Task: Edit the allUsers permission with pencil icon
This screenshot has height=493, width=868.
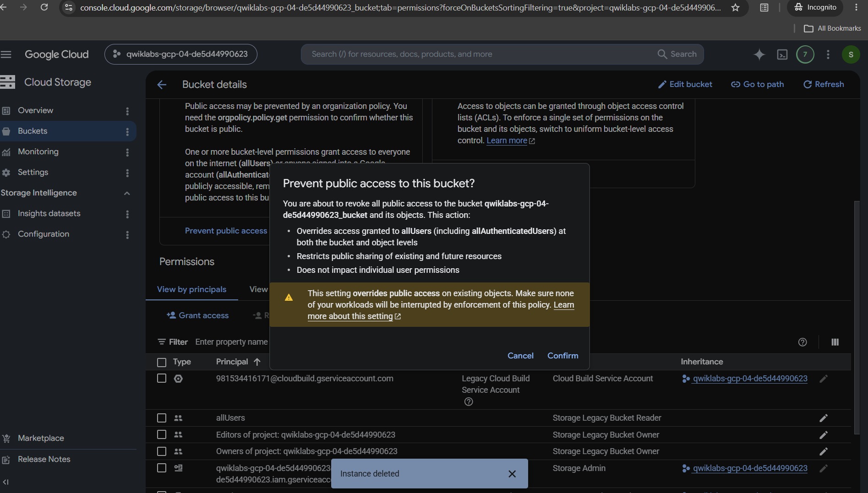Action: pos(823,418)
